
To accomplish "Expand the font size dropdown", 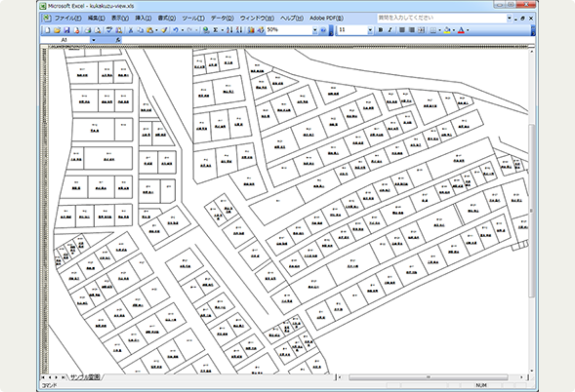I will coord(370,30).
